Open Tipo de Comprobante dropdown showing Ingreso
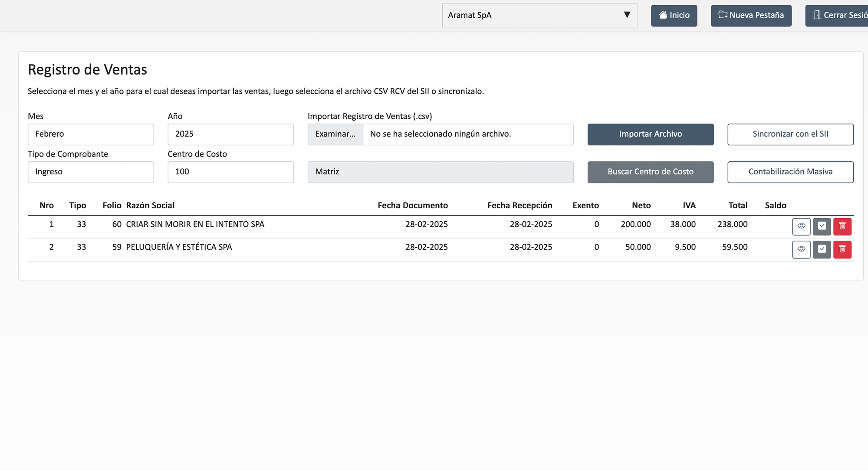868x471 pixels. pos(91,172)
